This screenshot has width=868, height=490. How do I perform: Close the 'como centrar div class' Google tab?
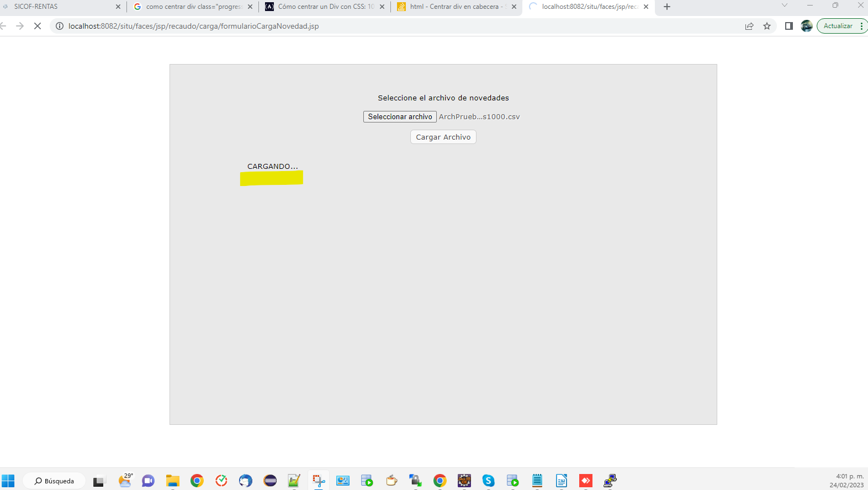(x=250, y=7)
